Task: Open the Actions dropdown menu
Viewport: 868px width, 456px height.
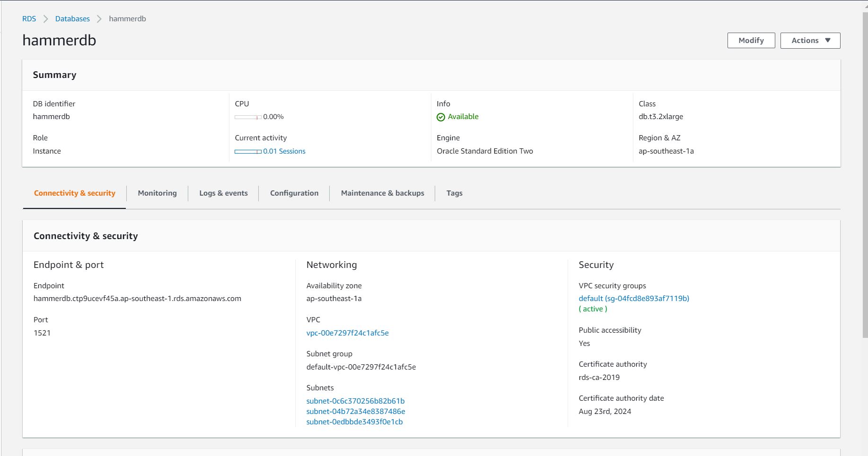Action: point(810,41)
